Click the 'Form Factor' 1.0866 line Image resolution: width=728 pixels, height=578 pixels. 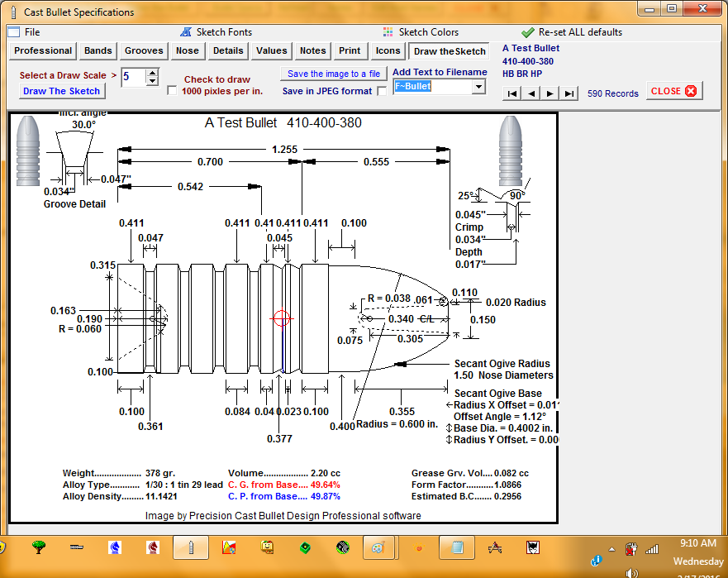pos(466,485)
